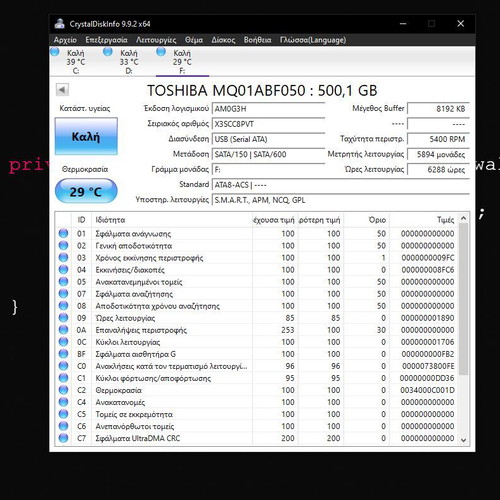Select attribute text Σφάλματα ανάγνωσης
500x500 pixels.
pyautogui.click(x=133, y=234)
